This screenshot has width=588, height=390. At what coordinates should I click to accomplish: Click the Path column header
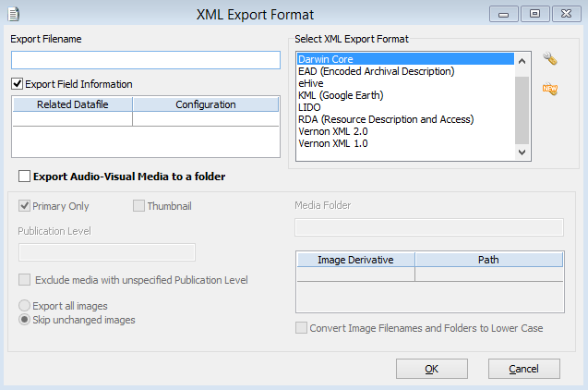[488, 260]
